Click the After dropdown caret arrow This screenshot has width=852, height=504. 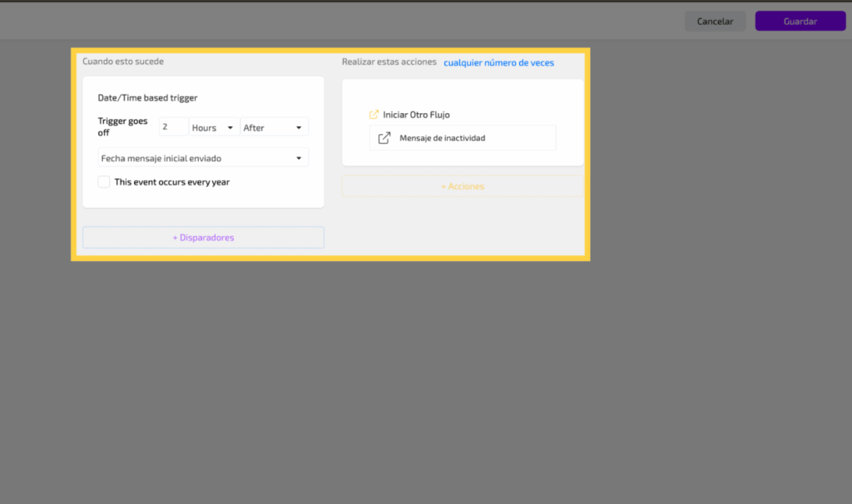(299, 128)
